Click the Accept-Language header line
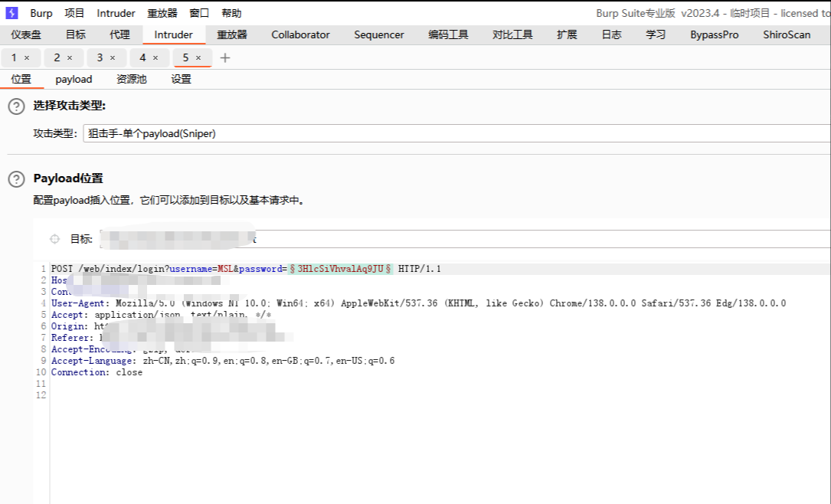 (223, 361)
